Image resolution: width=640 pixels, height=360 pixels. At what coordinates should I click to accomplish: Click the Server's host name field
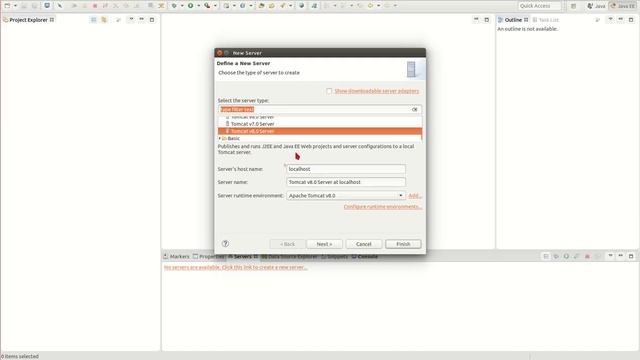coord(346,169)
